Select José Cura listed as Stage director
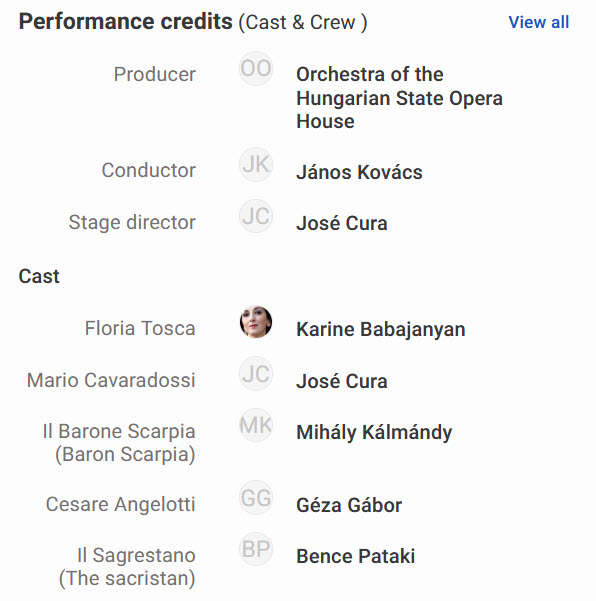 pyautogui.click(x=342, y=223)
